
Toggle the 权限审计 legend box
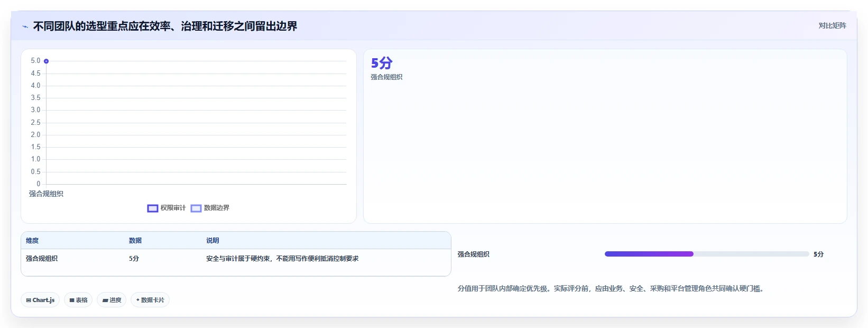click(153, 208)
